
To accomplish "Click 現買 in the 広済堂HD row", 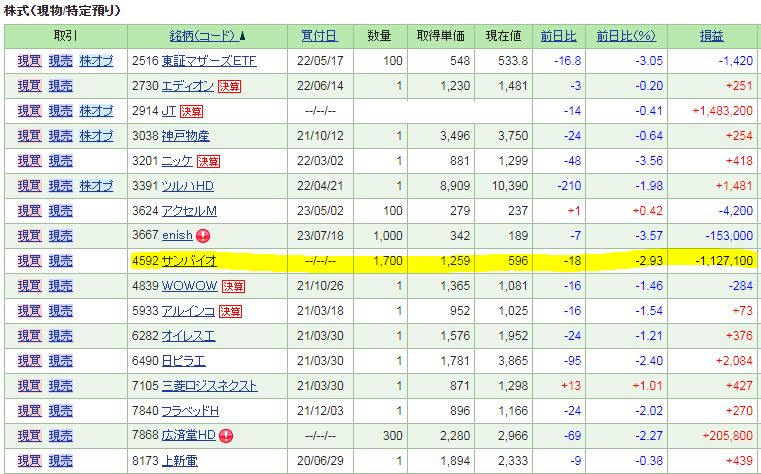I will 30,436.
